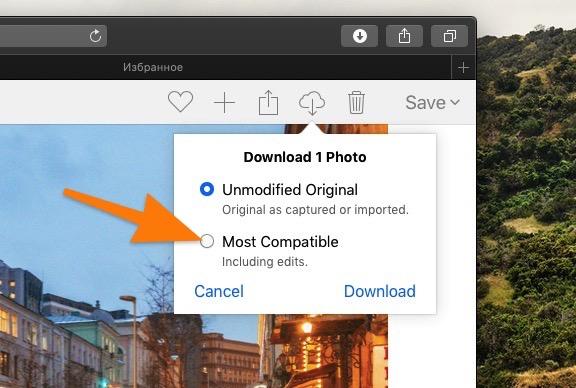The width and height of the screenshot is (576, 388).
Task: Click the cloud download icon
Action: (312, 103)
